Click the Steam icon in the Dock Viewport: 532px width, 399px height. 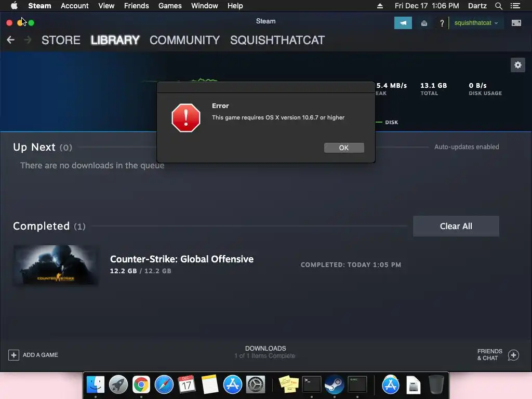(x=334, y=385)
